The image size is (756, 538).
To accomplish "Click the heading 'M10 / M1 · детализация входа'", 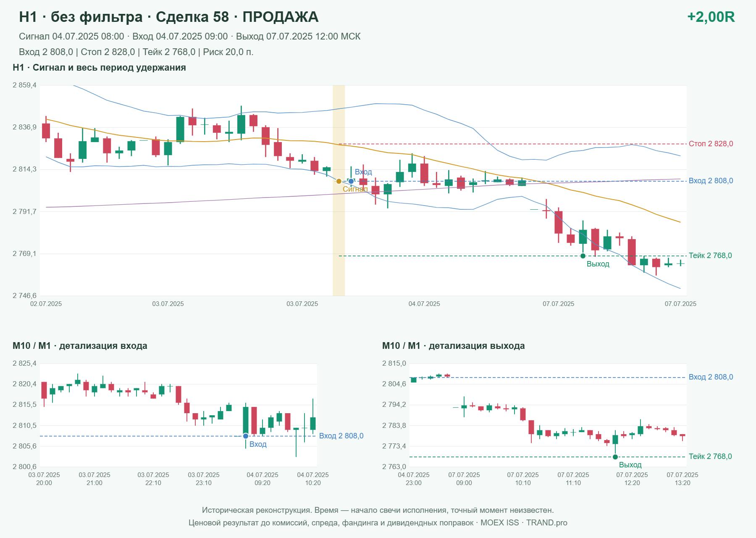I will [80, 346].
